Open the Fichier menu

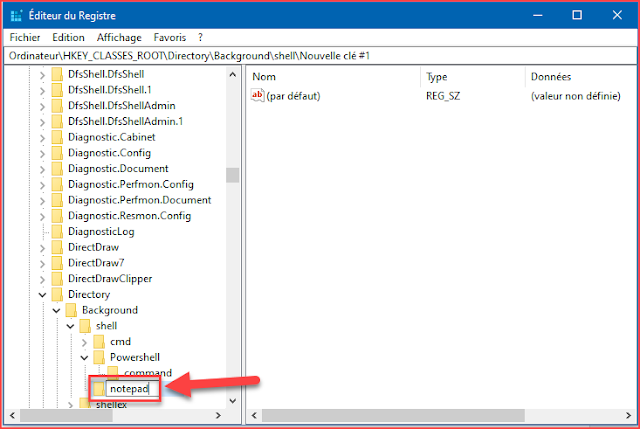[x=25, y=38]
